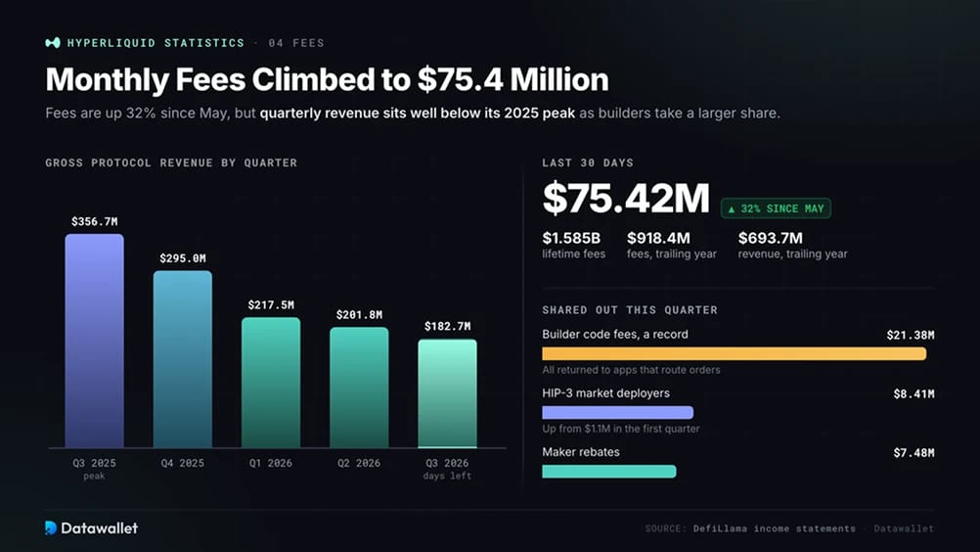
Task: Click the 'peak' caption under Q3 2025
Action: (94, 477)
